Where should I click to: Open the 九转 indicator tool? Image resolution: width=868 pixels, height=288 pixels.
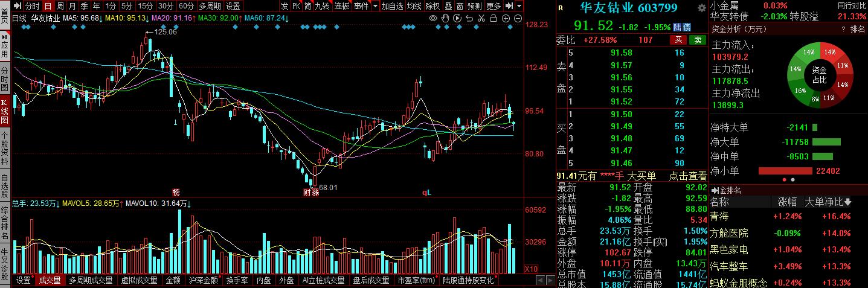tap(323, 6)
